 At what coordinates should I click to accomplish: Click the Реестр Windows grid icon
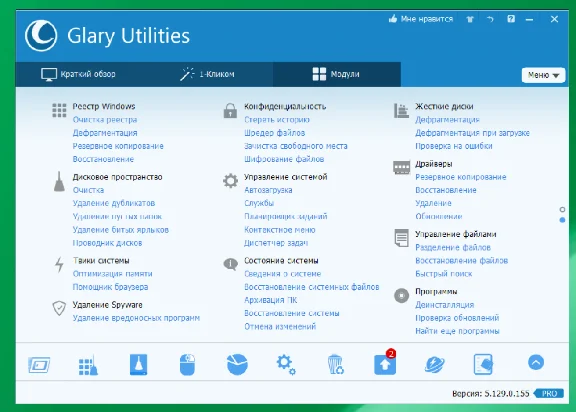(x=59, y=110)
